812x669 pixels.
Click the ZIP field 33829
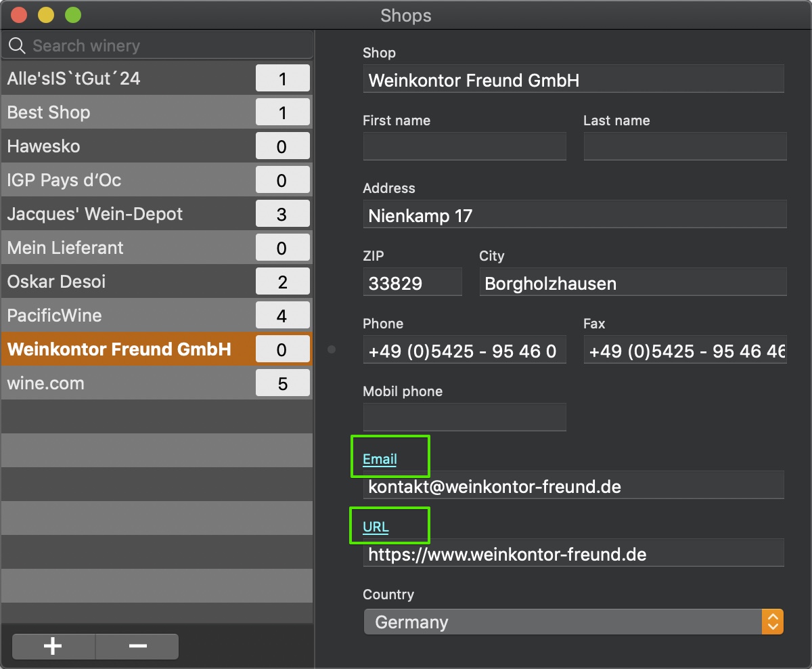[x=412, y=282]
